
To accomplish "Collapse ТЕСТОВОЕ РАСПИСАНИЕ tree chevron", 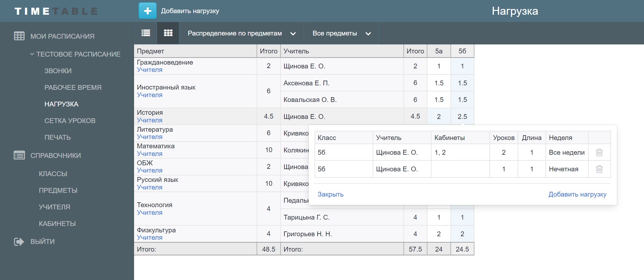I will coord(32,54).
